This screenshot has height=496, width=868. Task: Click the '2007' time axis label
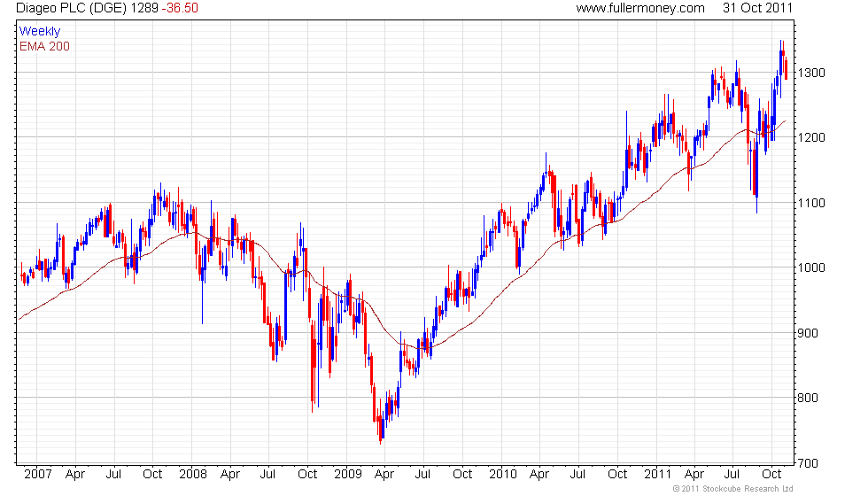(x=37, y=475)
